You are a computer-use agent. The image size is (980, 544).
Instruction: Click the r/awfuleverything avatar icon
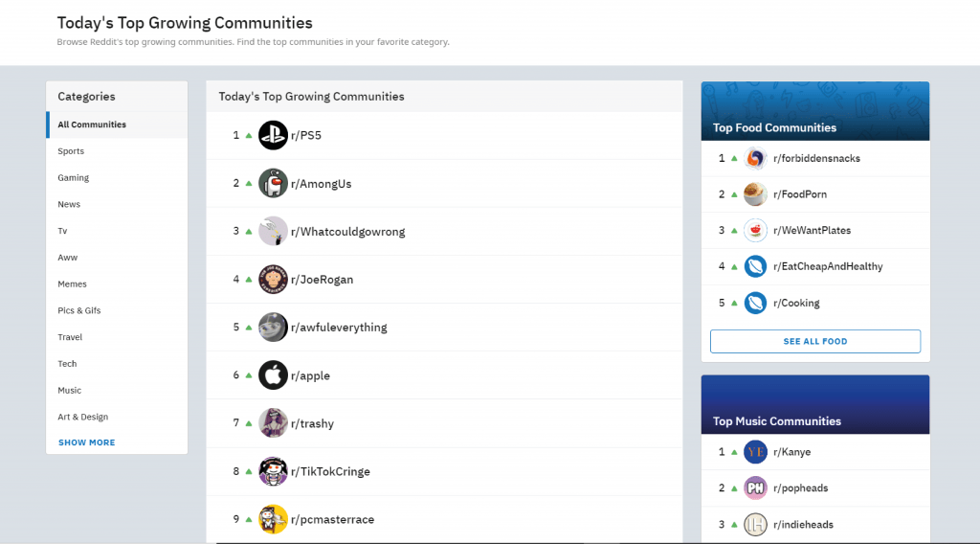click(273, 327)
